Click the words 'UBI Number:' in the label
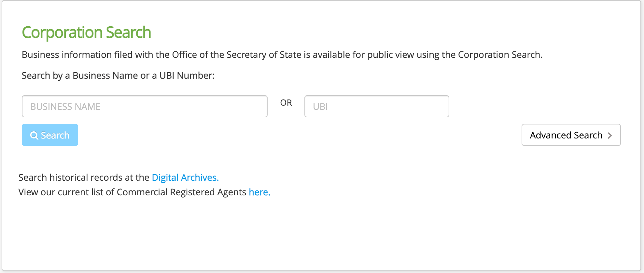 (187, 75)
